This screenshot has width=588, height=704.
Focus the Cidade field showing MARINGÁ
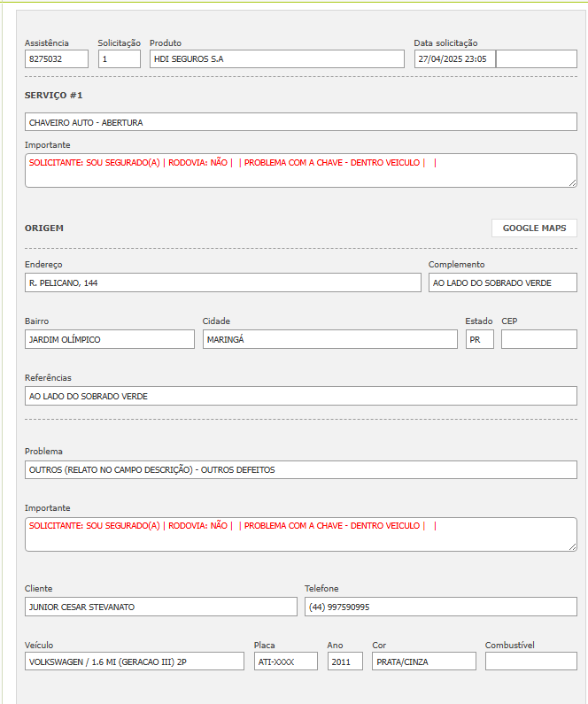329,339
